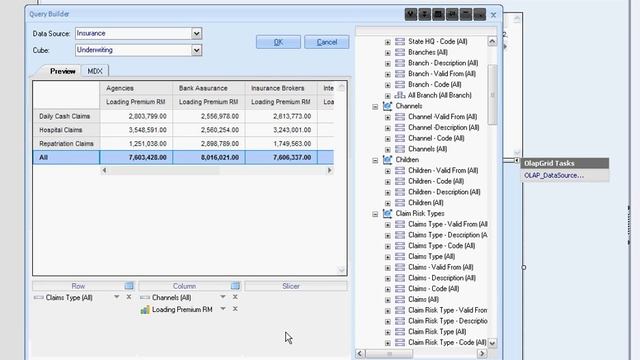Image resolution: width=640 pixels, height=360 pixels.
Task: Switch to the Preview tab
Action: 62,71
